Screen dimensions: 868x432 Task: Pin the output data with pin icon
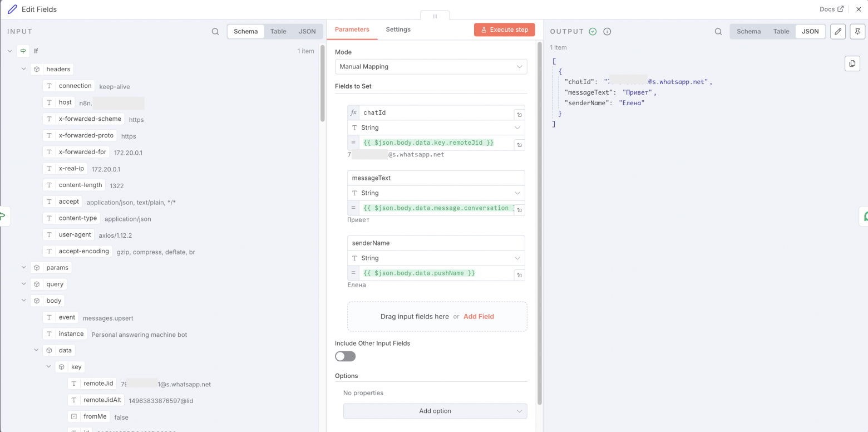coord(859,32)
